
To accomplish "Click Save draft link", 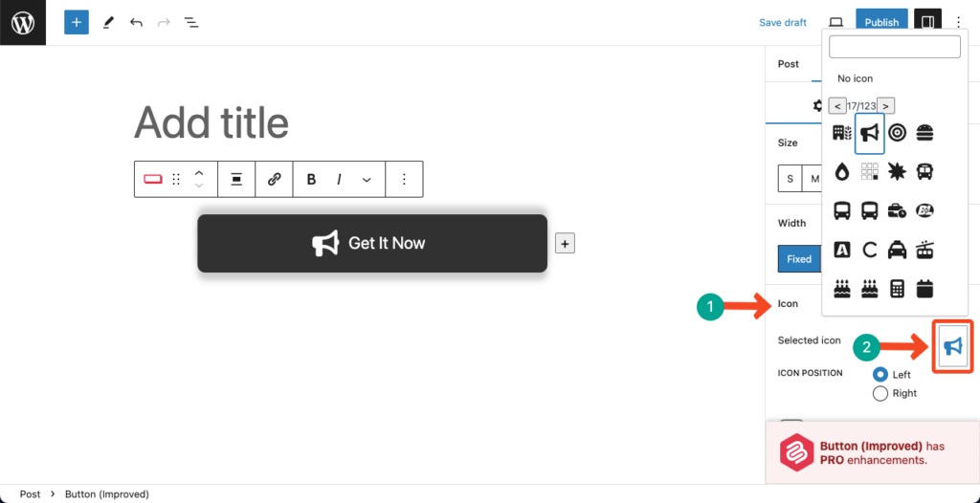I will [x=783, y=22].
